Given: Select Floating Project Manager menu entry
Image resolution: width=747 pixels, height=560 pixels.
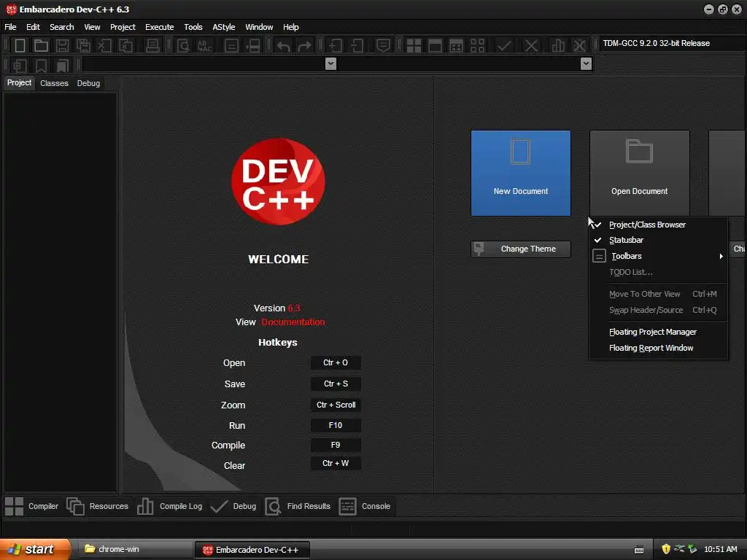Looking at the screenshot, I should pos(658,332).
